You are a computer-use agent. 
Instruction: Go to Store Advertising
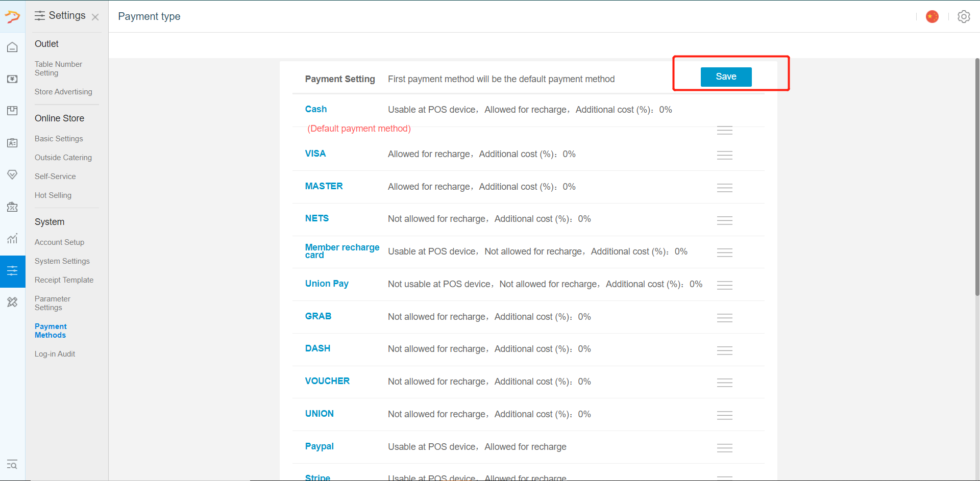63,92
